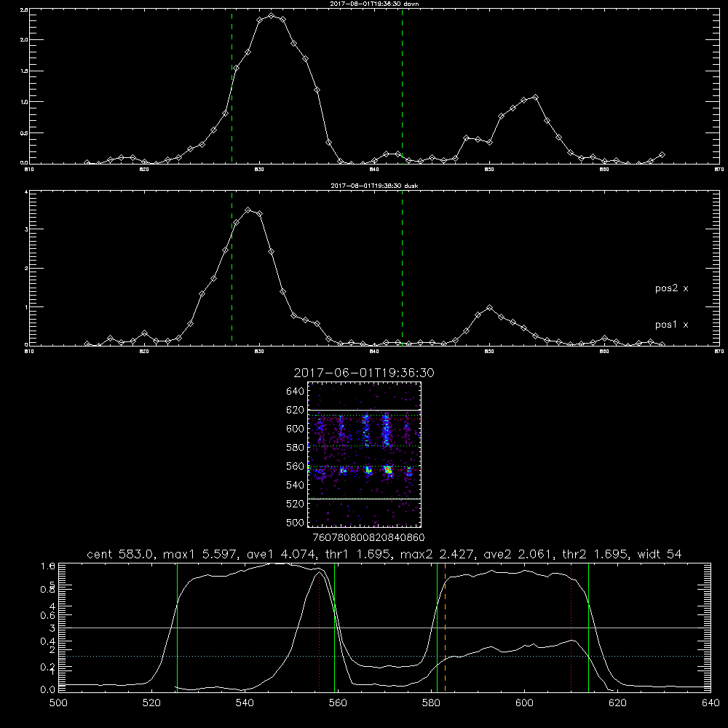Click the "640" y-axis label of the spectrogram image
The height and width of the screenshot is (728, 728).
pos(296,391)
